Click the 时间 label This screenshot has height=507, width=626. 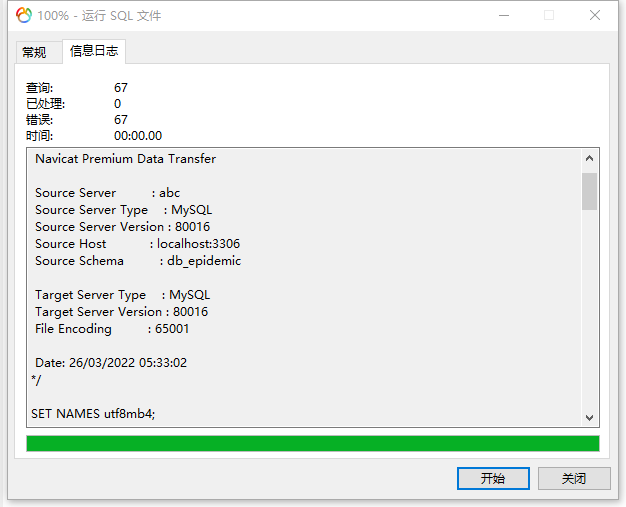coord(39,135)
